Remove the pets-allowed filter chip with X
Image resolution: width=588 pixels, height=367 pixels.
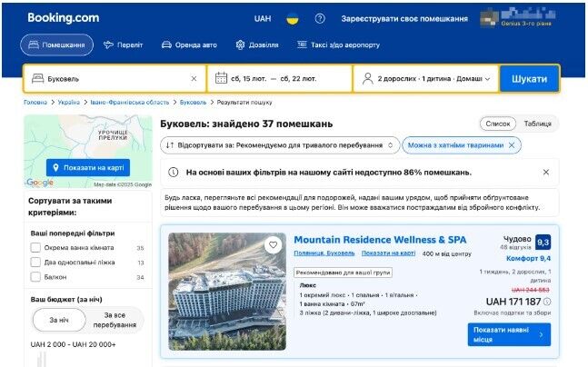tap(512, 145)
